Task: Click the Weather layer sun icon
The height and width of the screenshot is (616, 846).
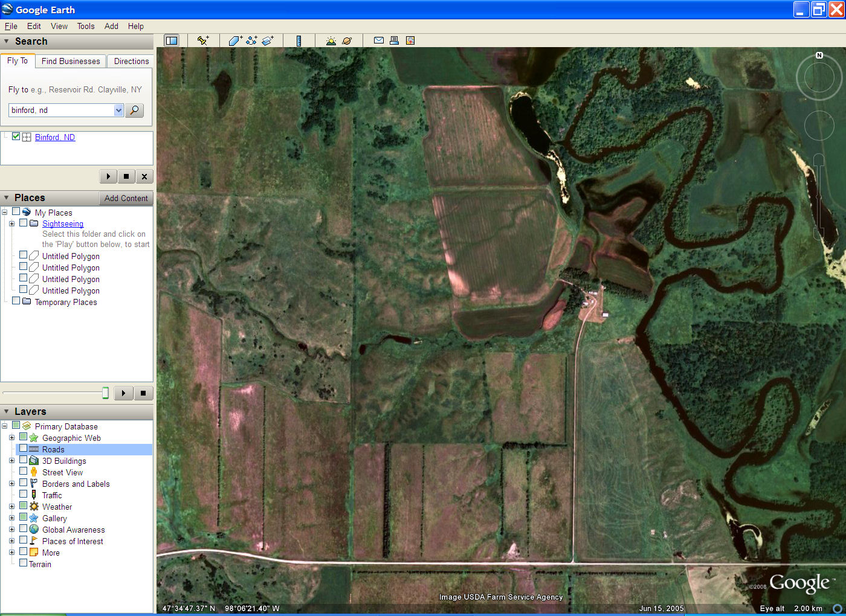Action: (x=34, y=507)
